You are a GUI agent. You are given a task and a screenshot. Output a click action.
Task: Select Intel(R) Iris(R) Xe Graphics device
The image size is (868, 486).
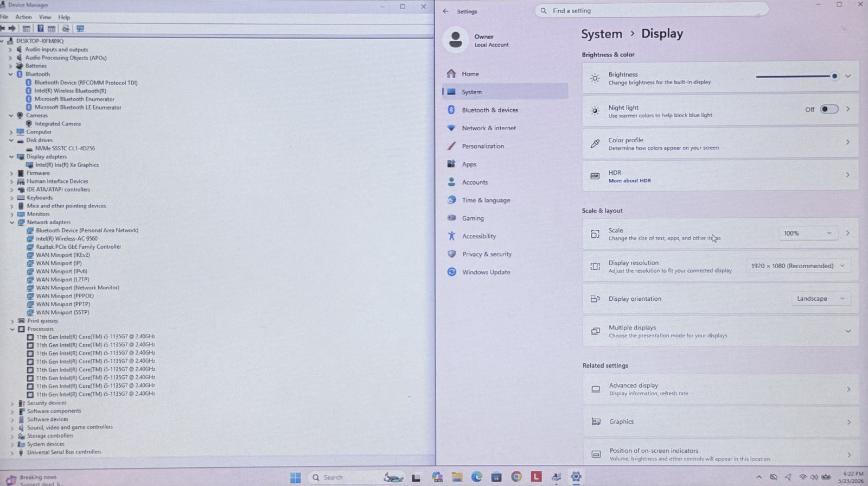coord(67,165)
